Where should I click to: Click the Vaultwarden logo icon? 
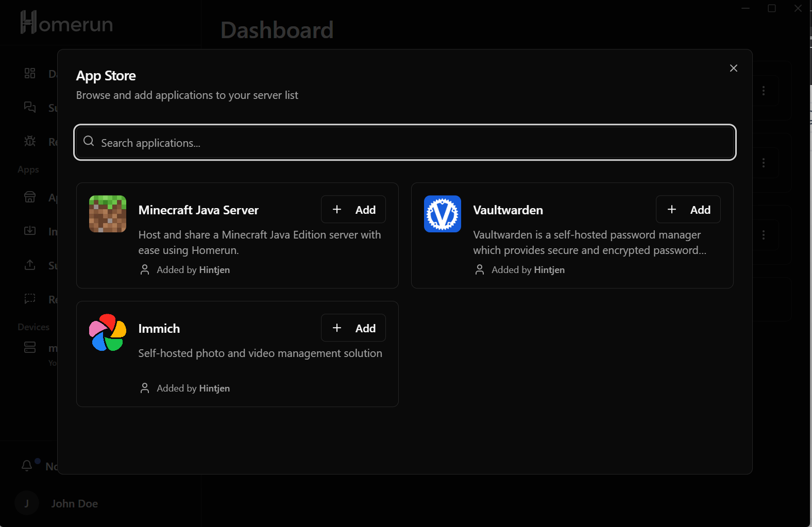pyautogui.click(x=443, y=214)
